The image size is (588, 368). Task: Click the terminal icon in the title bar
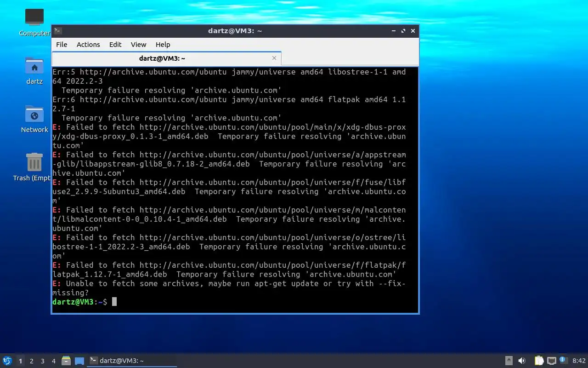coord(58,31)
